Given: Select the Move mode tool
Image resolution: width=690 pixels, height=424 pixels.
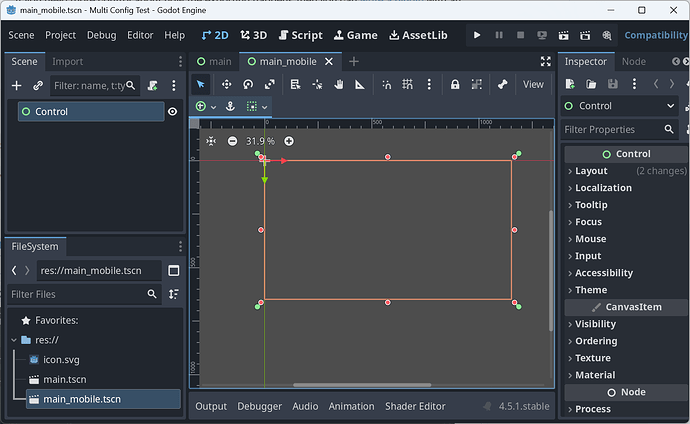Looking at the screenshot, I should pos(226,85).
